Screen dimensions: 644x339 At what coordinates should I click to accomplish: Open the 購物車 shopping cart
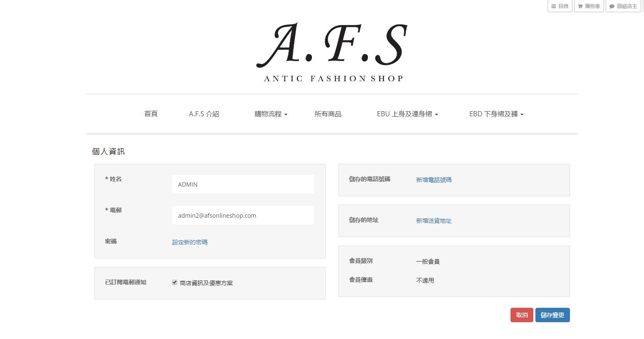pyautogui.click(x=589, y=6)
